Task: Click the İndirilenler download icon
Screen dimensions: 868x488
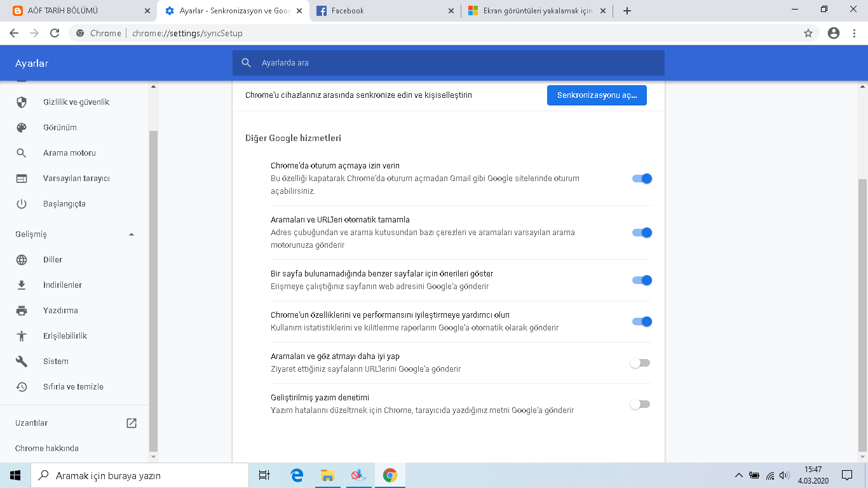Action: tap(22, 285)
